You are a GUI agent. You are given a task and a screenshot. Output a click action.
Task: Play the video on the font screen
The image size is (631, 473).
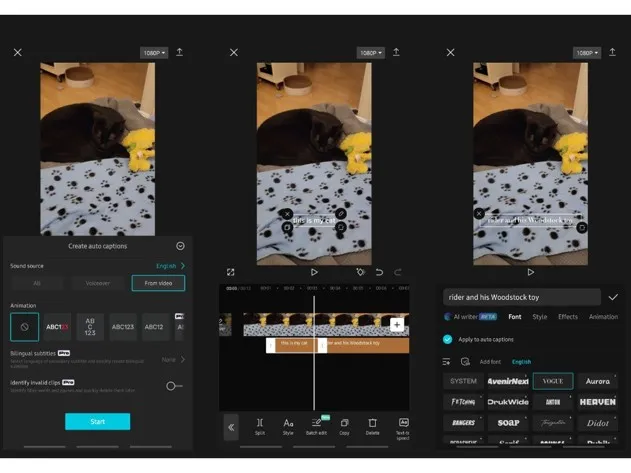(x=531, y=272)
